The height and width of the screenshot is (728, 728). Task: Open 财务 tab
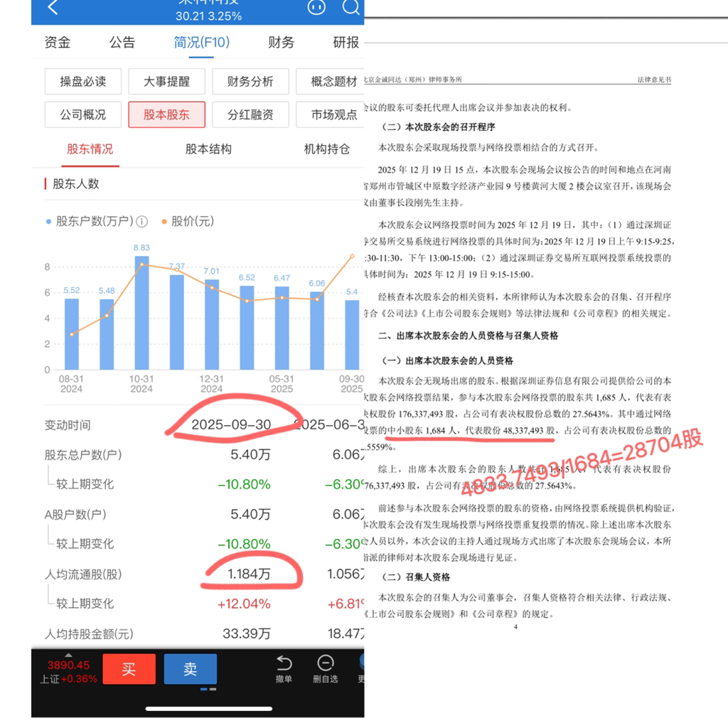281,42
